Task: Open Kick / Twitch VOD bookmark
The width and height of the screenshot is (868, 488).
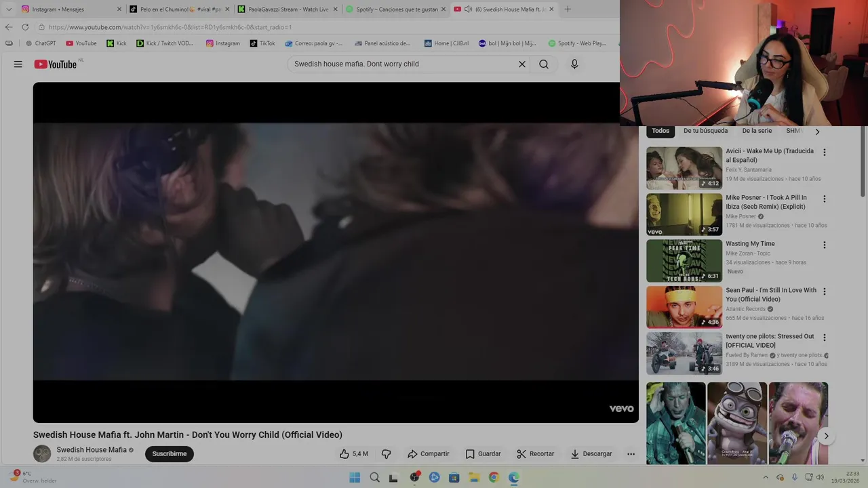Action: [x=165, y=43]
